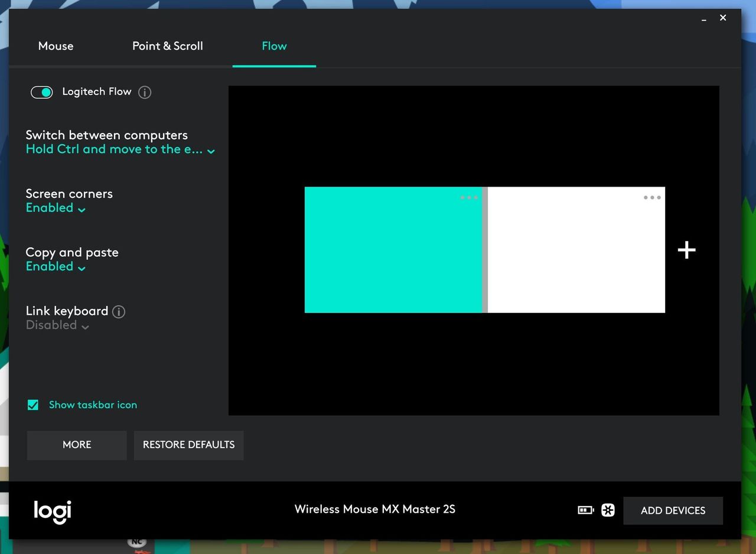Click the Unifying receiver connection icon
This screenshot has height=554, width=756.
click(608, 510)
